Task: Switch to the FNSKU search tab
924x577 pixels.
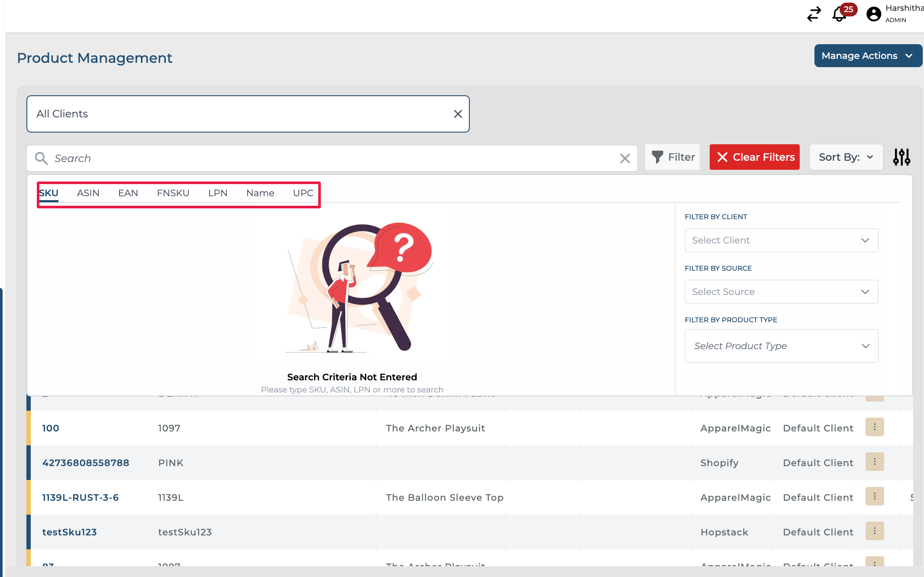Action: coord(173,193)
